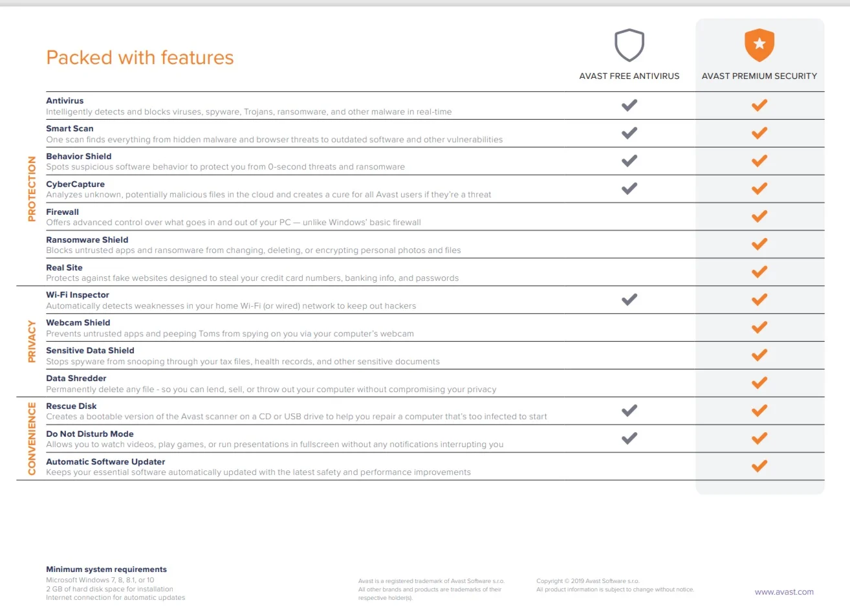850x616 pixels.
Task: Click the orange Premium Security star shield
Action: pyautogui.click(x=759, y=45)
